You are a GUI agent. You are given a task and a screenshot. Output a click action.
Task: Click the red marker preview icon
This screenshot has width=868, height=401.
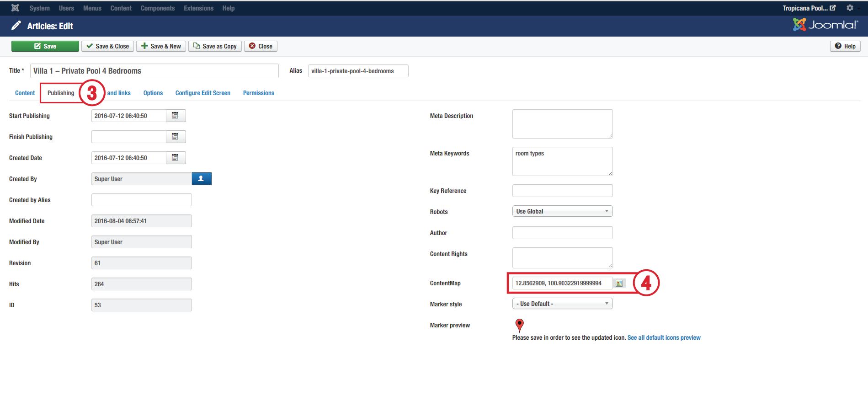click(519, 325)
